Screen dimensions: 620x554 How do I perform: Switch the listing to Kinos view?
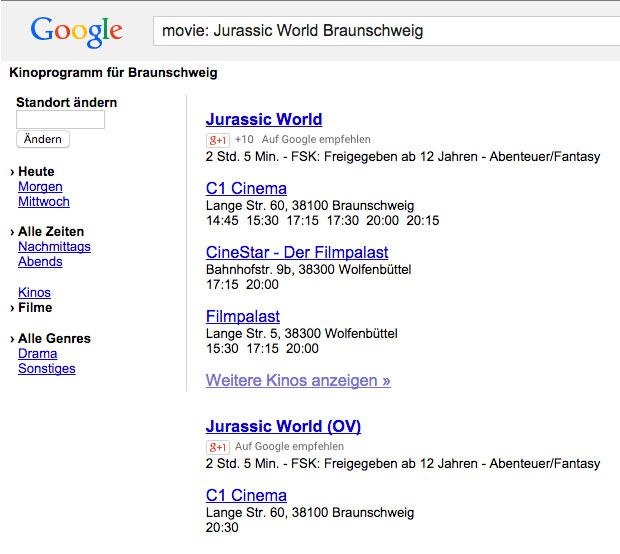34,293
